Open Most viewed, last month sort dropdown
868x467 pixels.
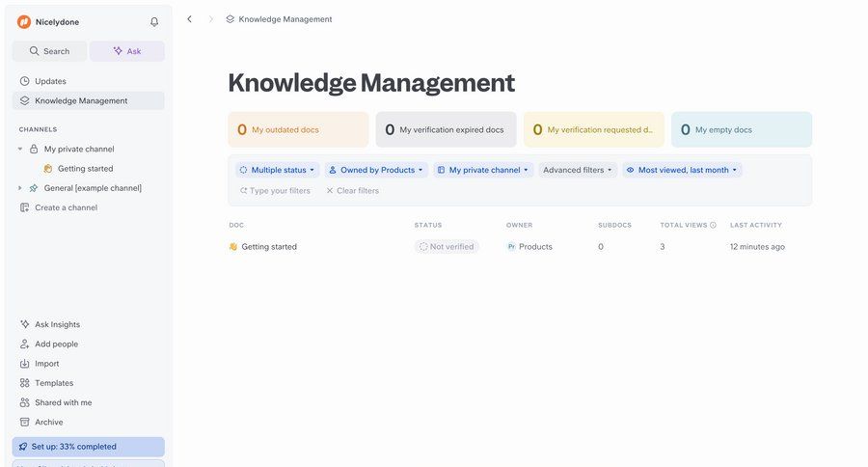point(682,170)
